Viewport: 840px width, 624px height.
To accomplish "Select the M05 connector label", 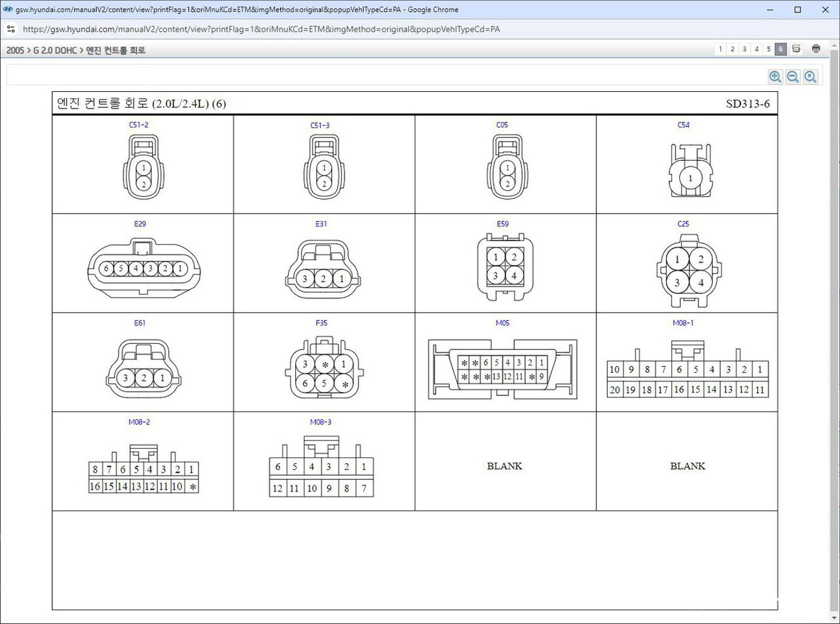I will coord(502,323).
